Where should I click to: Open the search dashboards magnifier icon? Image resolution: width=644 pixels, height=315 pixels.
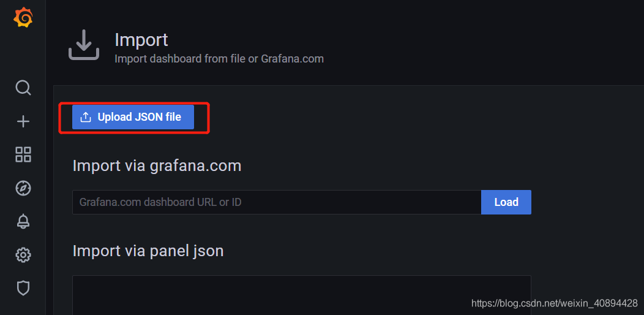coord(23,88)
